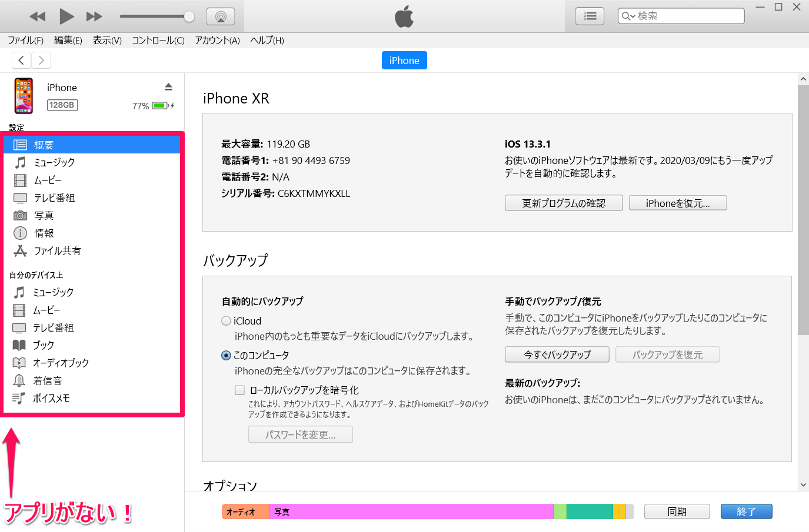This screenshot has height=532, width=809.
Task: Click the pink 写真 storage bar segment
Action: click(411, 511)
